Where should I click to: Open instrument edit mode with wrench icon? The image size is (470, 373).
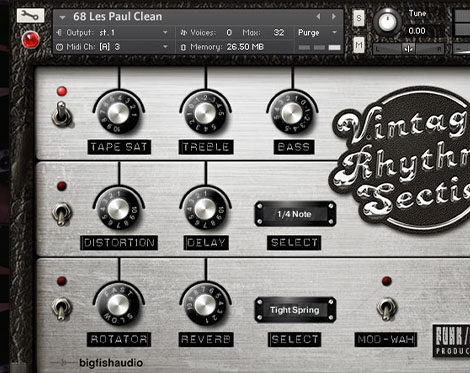point(30,15)
